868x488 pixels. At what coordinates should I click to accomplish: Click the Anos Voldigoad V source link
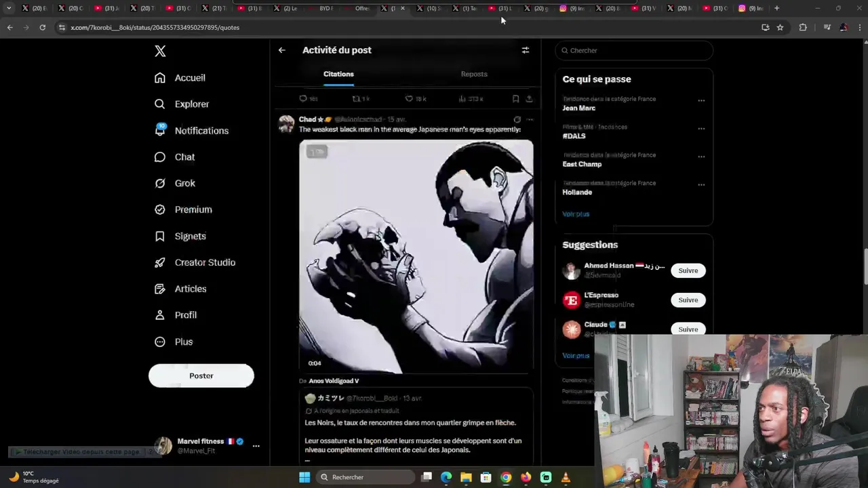click(x=334, y=382)
